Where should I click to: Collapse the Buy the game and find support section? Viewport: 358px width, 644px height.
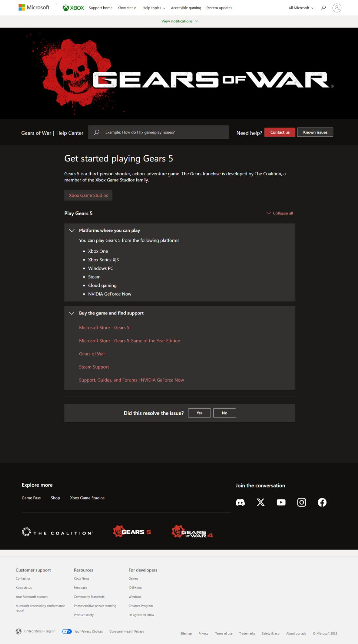[72, 313]
